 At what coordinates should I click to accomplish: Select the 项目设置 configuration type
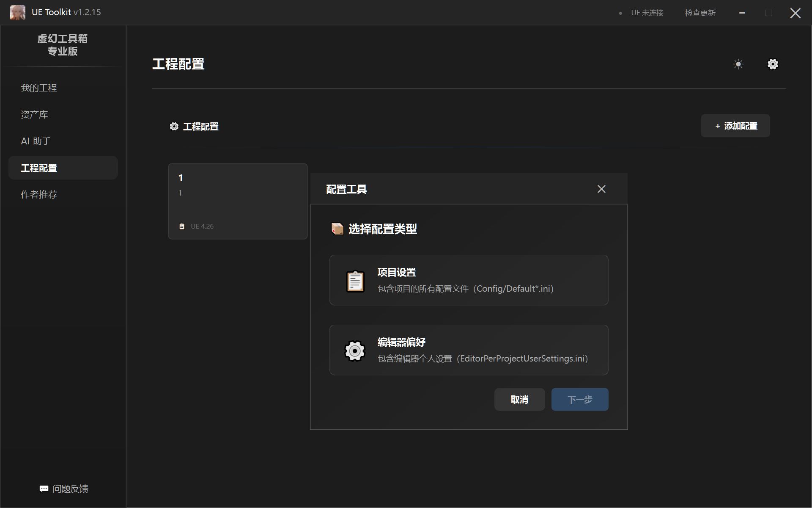pyautogui.click(x=469, y=280)
